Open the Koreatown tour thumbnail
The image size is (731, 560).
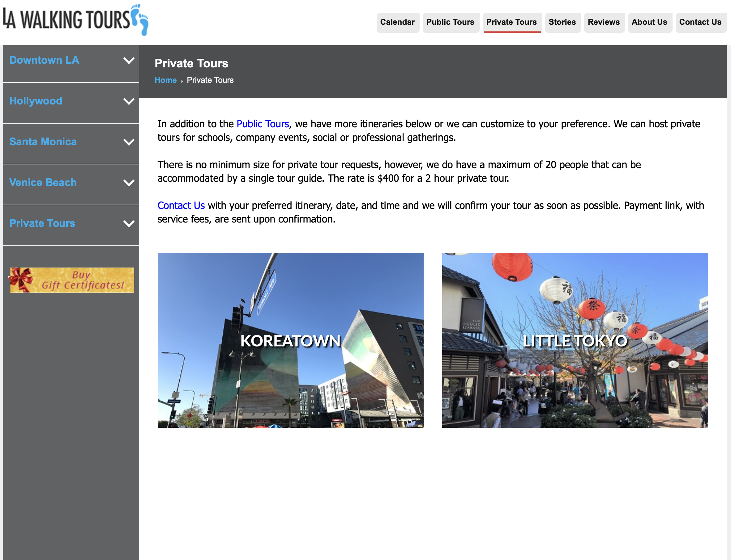click(290, 340)
